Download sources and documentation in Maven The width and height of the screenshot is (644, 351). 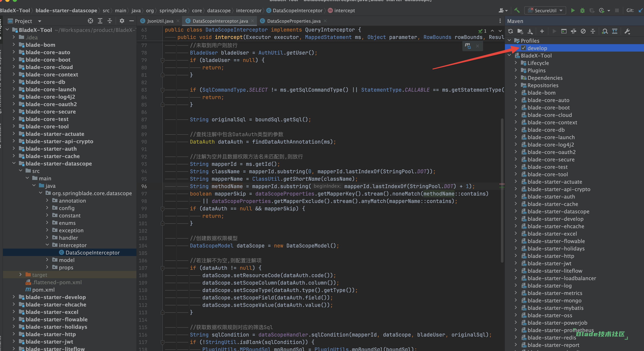tap(530, 31)
